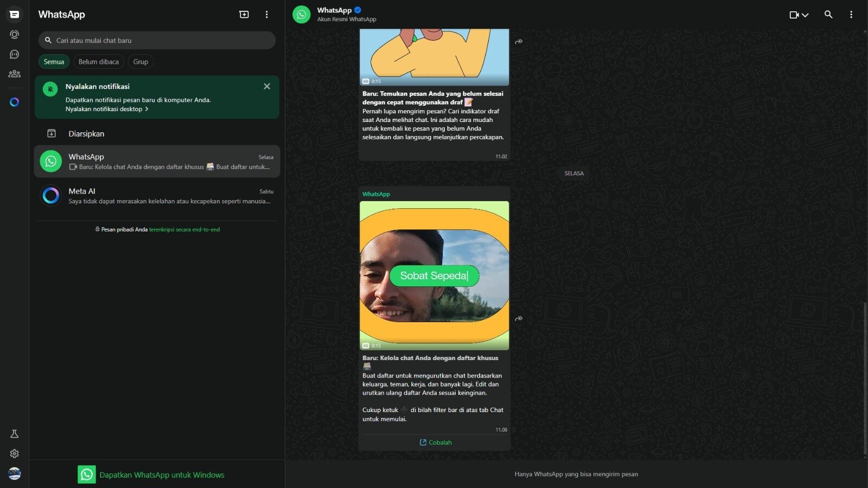Open the Diarsipkan archived chats
The height and width of the screenshot is (488, 868).
(157, 133)
